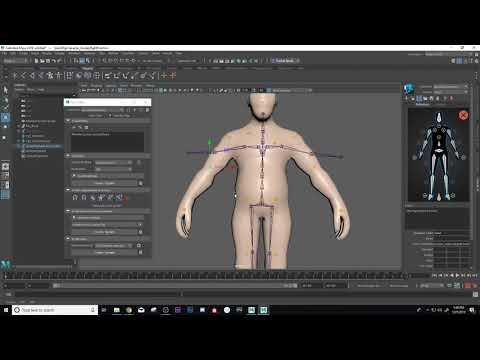480x360 pixels.
Task: Click the green Y-axis arrow of the move manipulator
Action: [210, 141]
